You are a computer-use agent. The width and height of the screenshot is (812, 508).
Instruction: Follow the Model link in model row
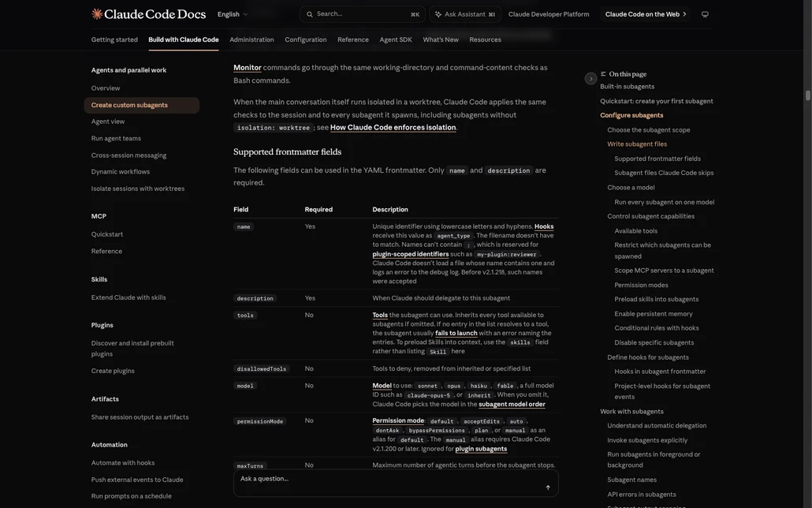point(382,386)
